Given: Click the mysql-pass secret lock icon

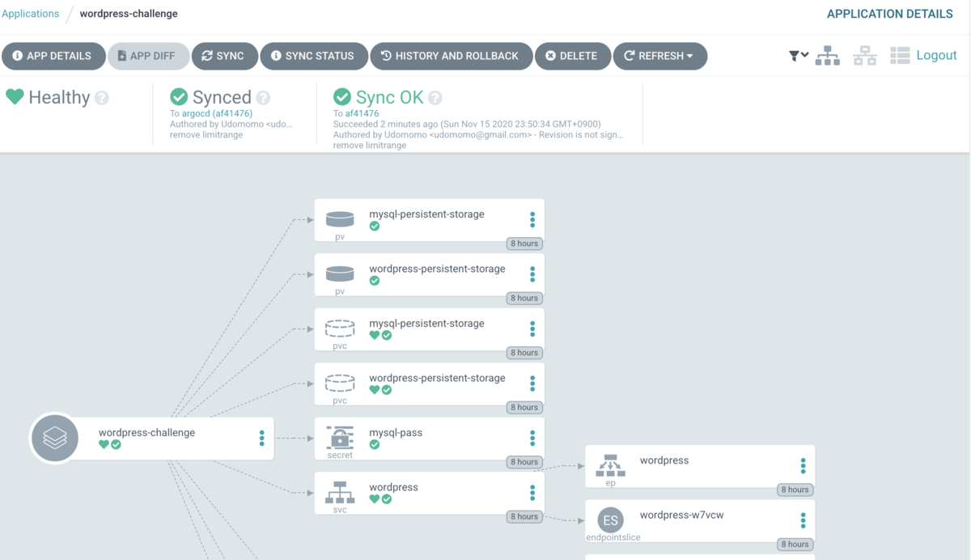Looking at the screenshot, I should [340, 437].
